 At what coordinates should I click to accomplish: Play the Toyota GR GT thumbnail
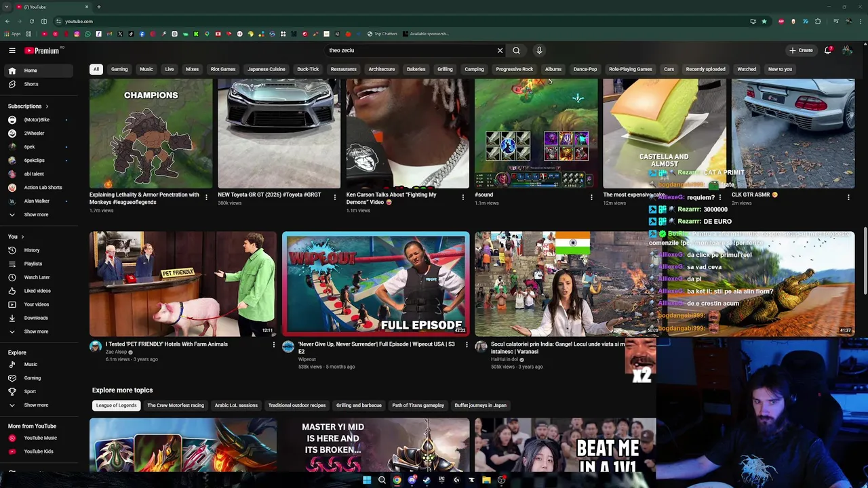(x=279, y=134)
